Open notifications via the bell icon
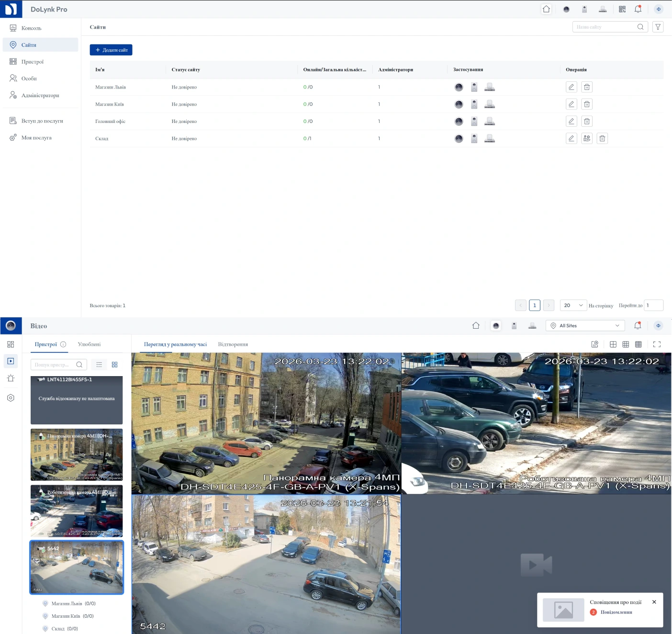 638,9
